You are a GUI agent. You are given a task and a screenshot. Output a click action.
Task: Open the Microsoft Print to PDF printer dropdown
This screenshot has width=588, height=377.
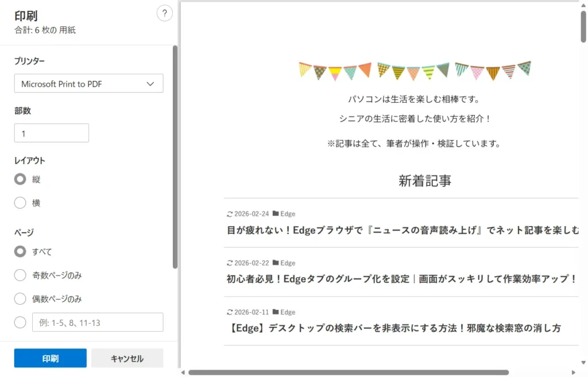pyautogui.click(x=88, y=84)
